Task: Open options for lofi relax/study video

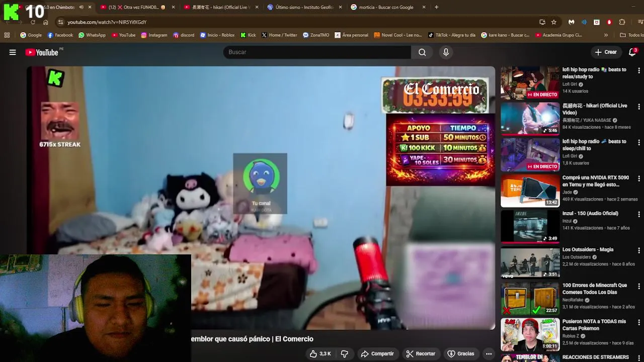Action: pos(639,71)
